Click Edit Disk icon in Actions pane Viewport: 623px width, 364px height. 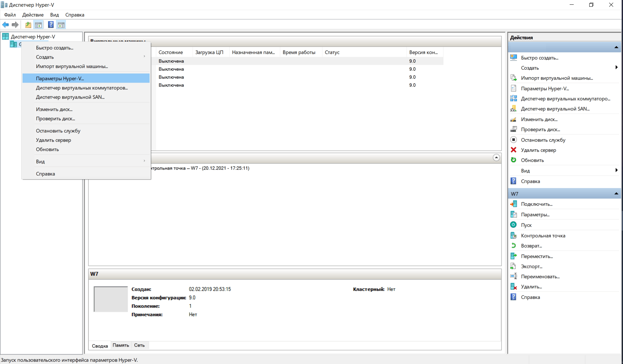point(514,119)
